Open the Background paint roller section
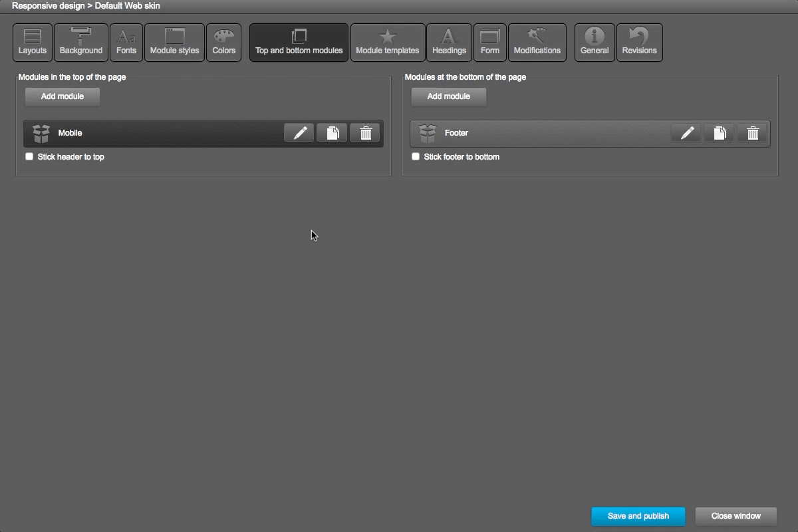This screenshot has height=532, width=798. point(81,43)
